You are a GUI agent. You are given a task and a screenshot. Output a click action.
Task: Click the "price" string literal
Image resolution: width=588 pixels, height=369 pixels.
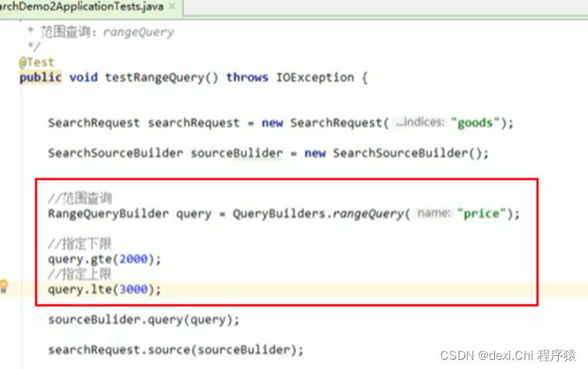(482, 214)
